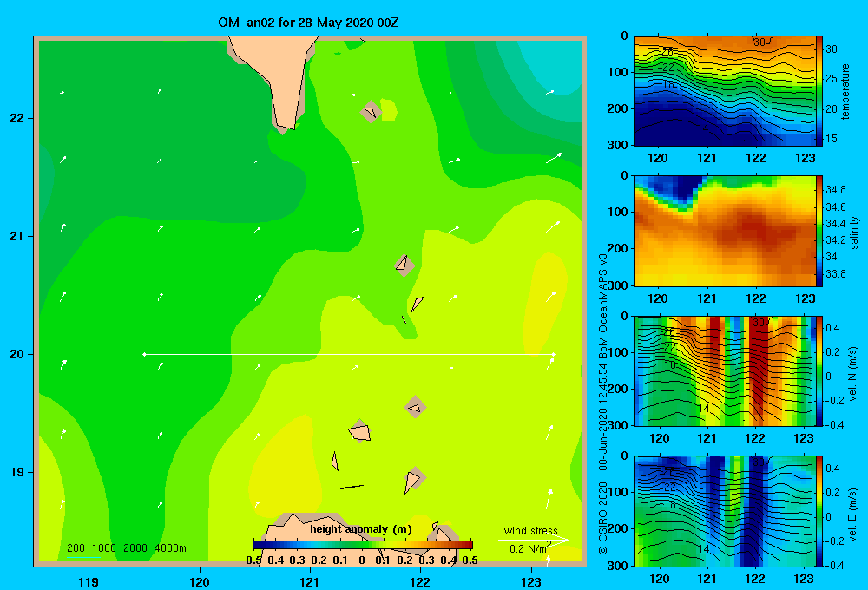Click the 4000m depth contour legend entry
Image resolution: width=868 pixels, height=590 pixels.
(x=170, y=548)
